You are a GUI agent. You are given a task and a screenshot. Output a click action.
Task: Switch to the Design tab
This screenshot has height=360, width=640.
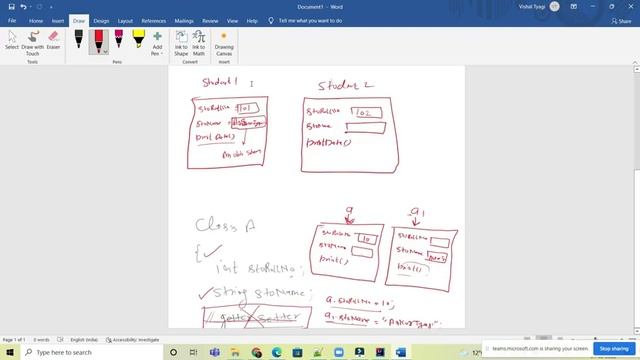(101, 20)
